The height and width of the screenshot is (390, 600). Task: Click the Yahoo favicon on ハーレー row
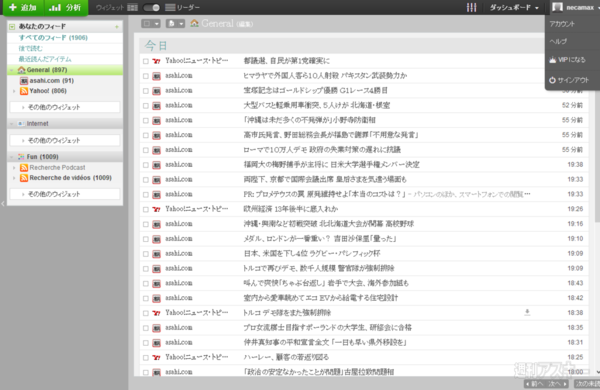click(x=156, y=357)
